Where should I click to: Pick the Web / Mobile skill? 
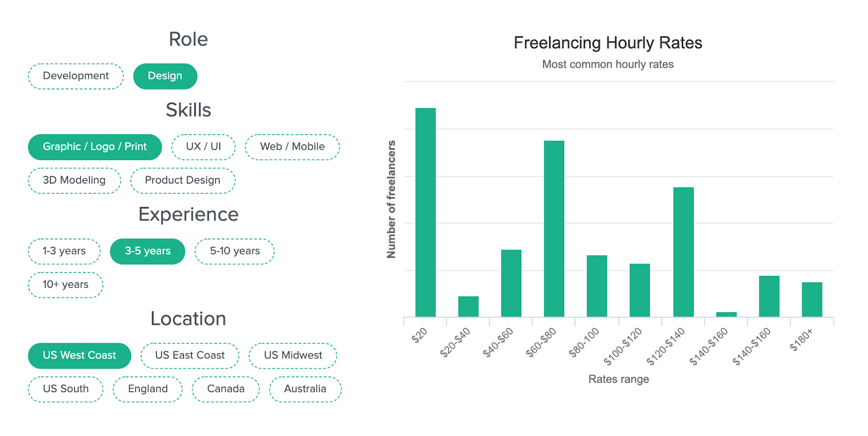pyautogui.click(x=292, y=147)
